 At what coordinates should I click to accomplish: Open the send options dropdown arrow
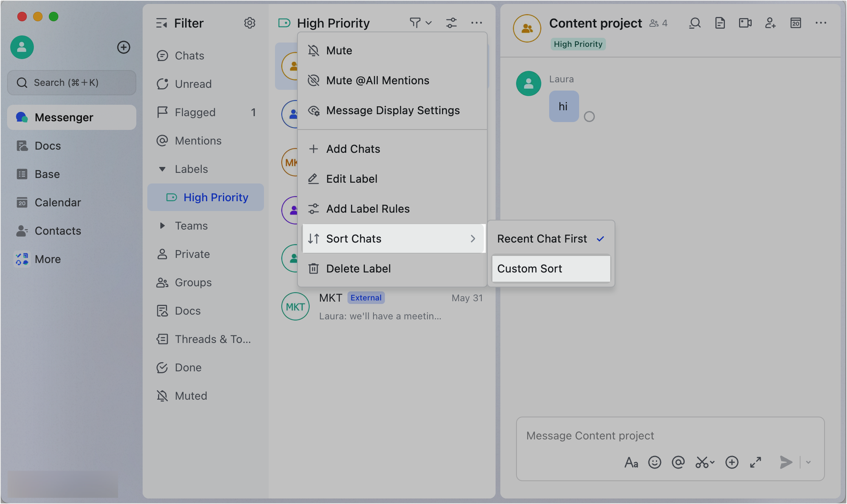pyautogui.click(x=808, y=462)
